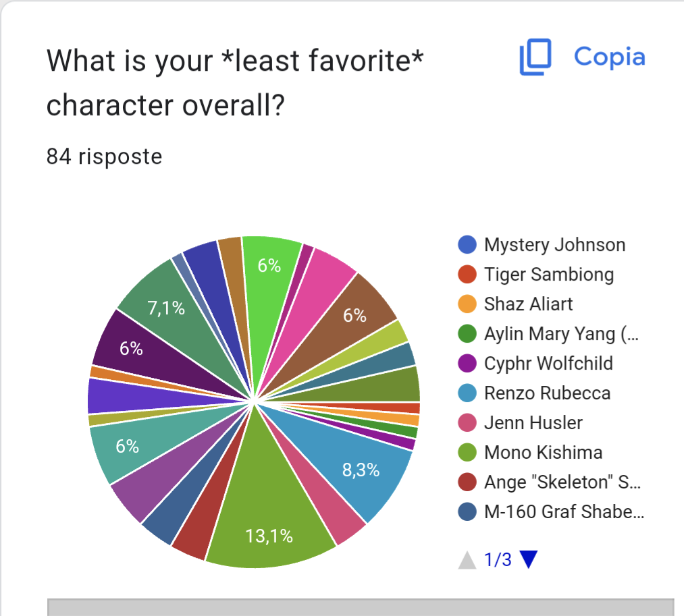Click the copy chart icon

pyautogui.click(x=535, y=57)
